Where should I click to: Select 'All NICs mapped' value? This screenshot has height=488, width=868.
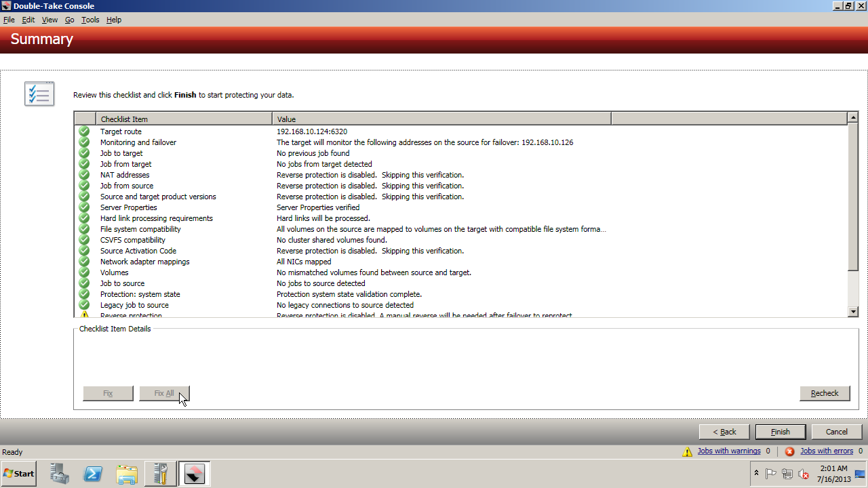pyautogui.click(x=304, y=262)
